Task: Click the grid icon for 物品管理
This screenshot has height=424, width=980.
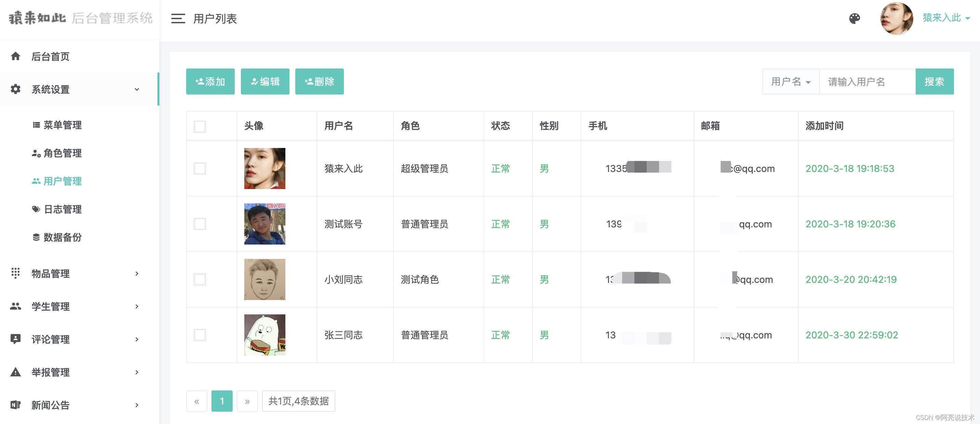Action: pyautogui.click(x=16, y=273)
